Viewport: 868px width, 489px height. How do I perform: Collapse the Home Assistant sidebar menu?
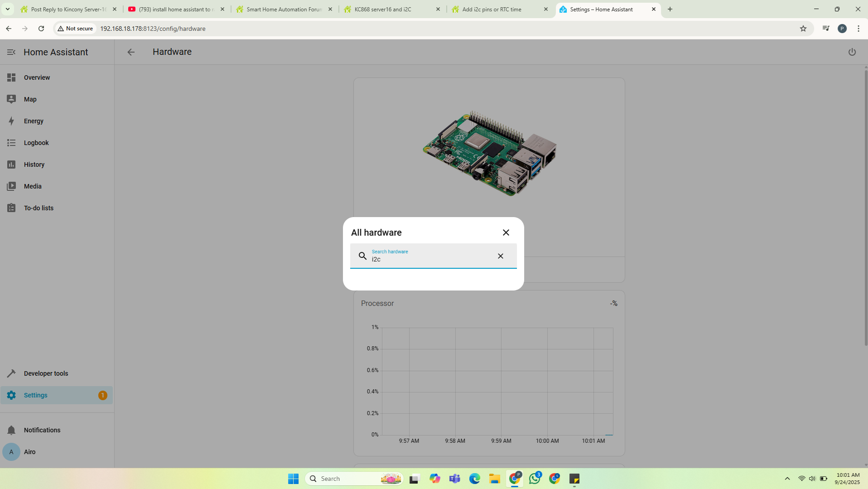(11, 52)
